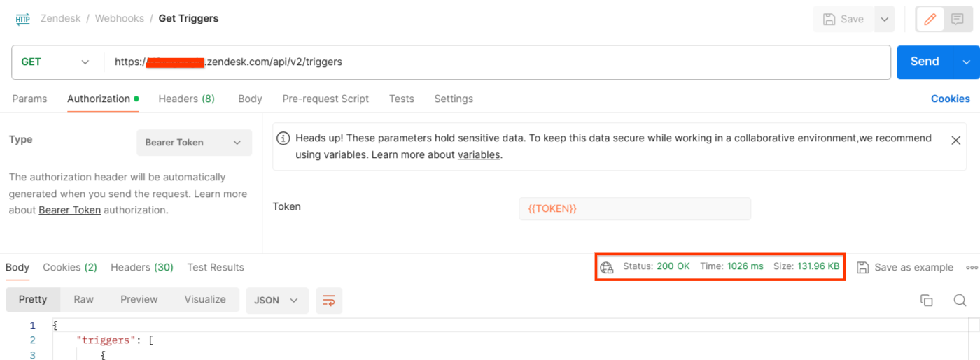Screen dimensions: 980x360
Task: Open more response options ellipsis
Action: pyautogui.click(x=972, y=267)
